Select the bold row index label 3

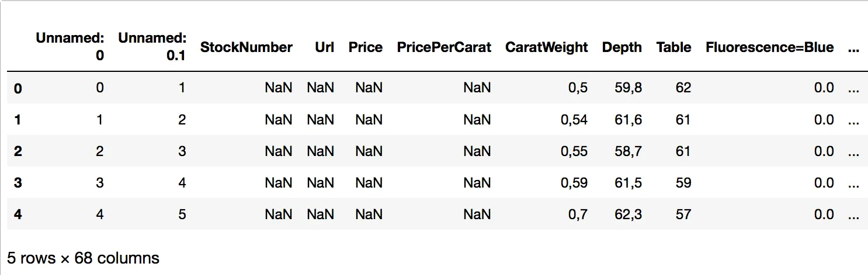18,183
